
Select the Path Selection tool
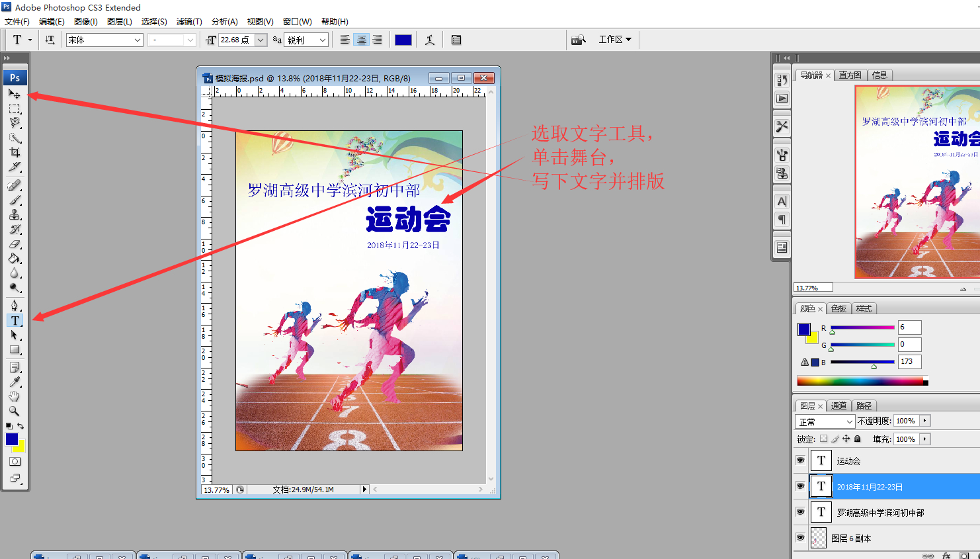(x=15, y=335)
